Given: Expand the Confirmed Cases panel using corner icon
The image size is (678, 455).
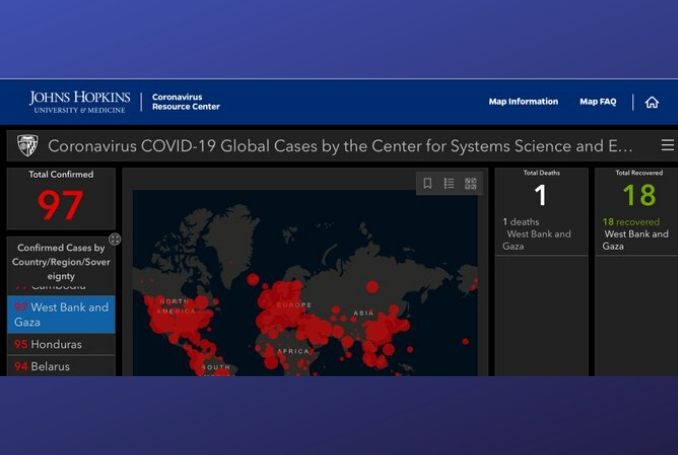Looking at the screenshot, I should coord(115,239).
